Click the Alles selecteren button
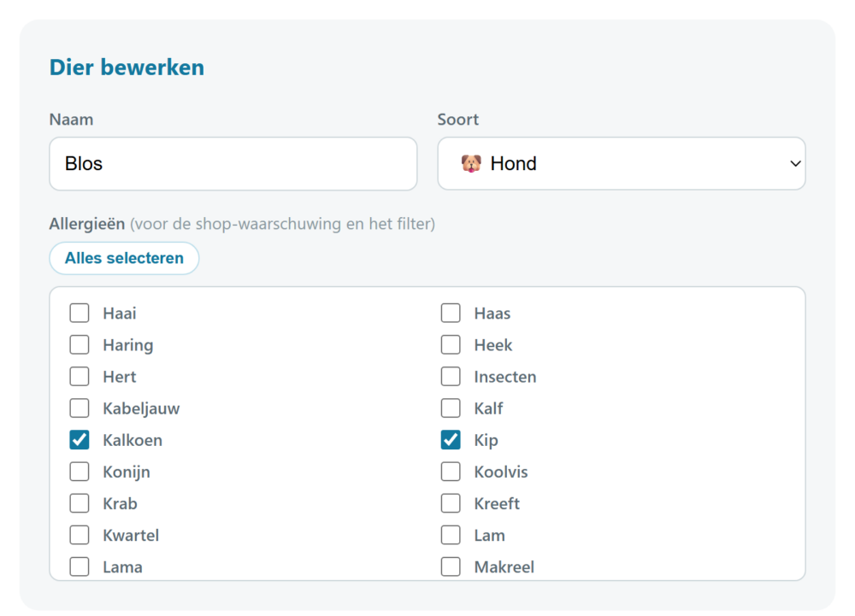 124,258
